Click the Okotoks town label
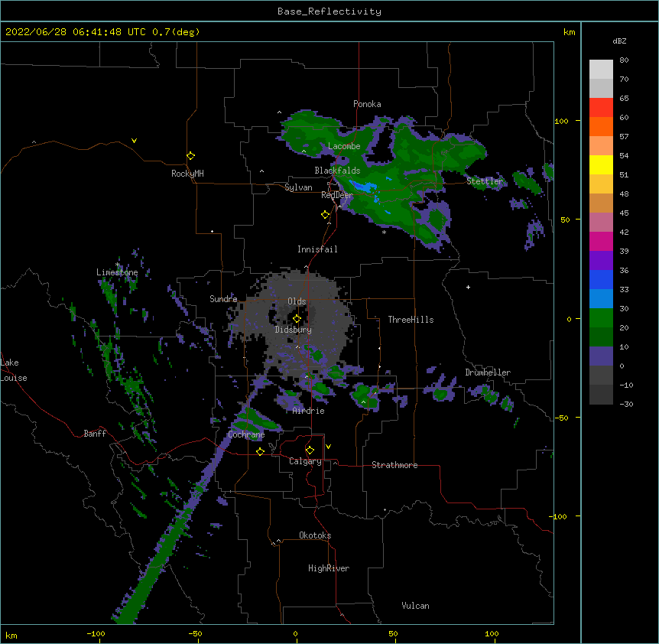This screenshot has height=644, width=659. (315, 535)
